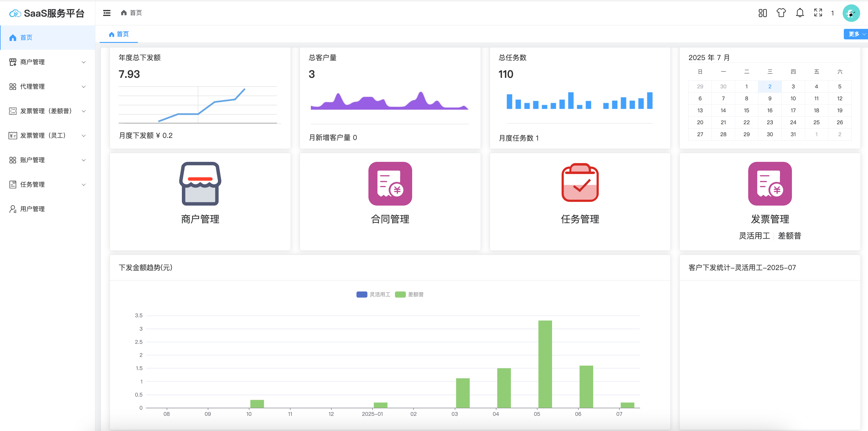Enter fullscreen with the expand icon
This screenshot has height=431, width=868.
[x=818, y=13]
